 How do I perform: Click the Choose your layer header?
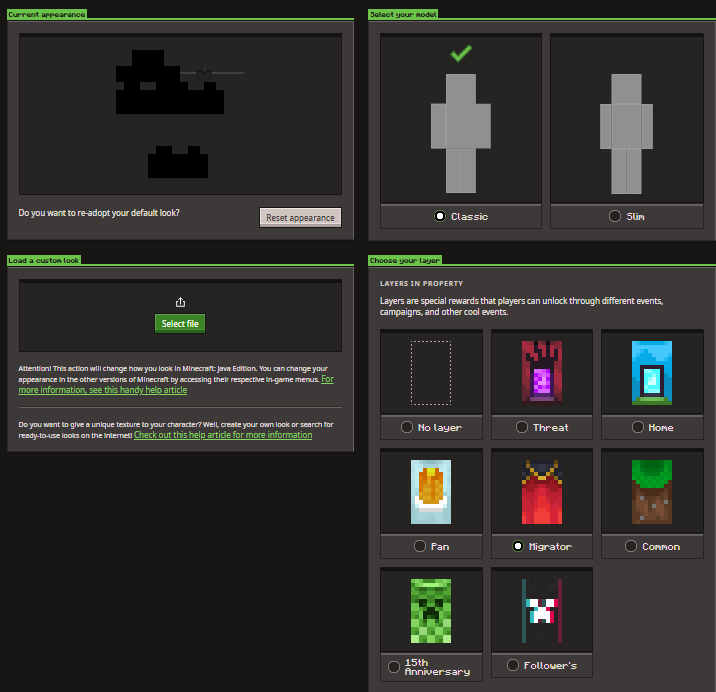405,260
